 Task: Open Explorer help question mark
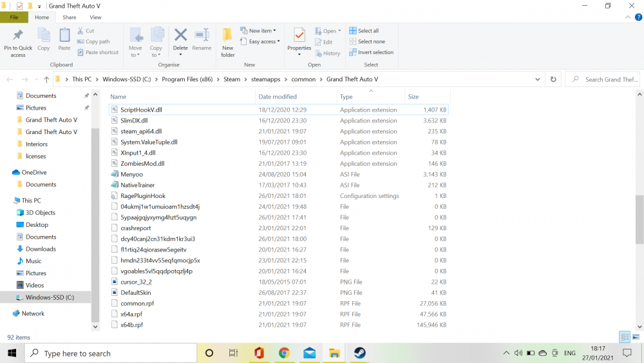(x=638, y=17)
